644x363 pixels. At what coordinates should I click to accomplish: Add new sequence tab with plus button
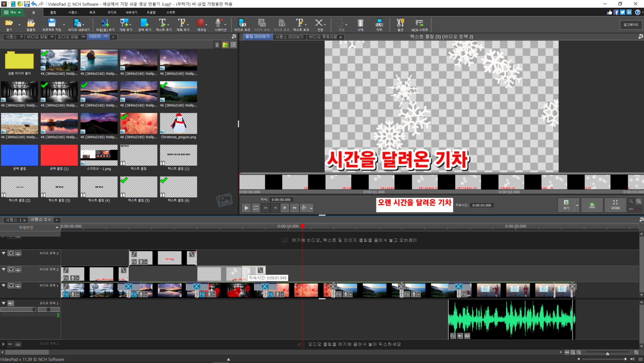pyautogui.click(x=57, y=220)
